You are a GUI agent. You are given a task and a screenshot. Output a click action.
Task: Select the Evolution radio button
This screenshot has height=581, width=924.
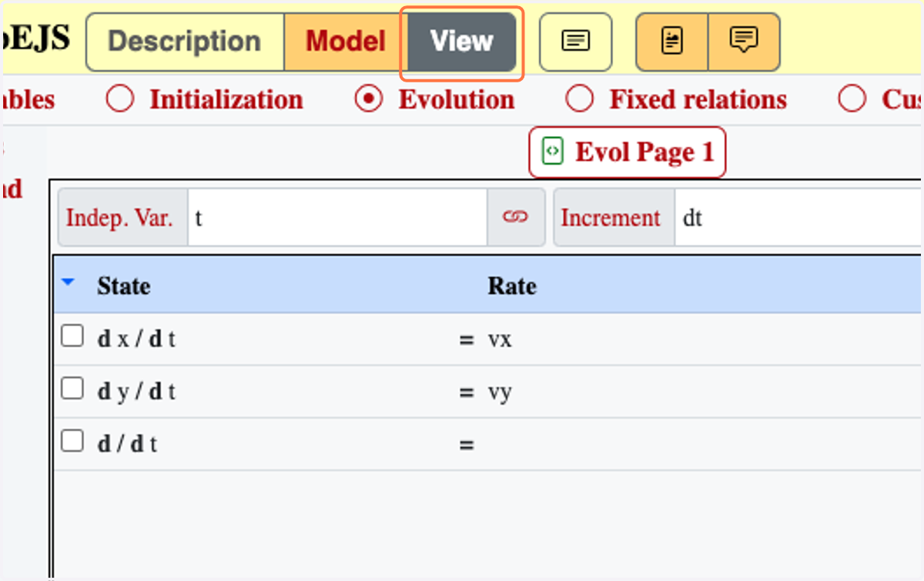[x=370, y=99]
